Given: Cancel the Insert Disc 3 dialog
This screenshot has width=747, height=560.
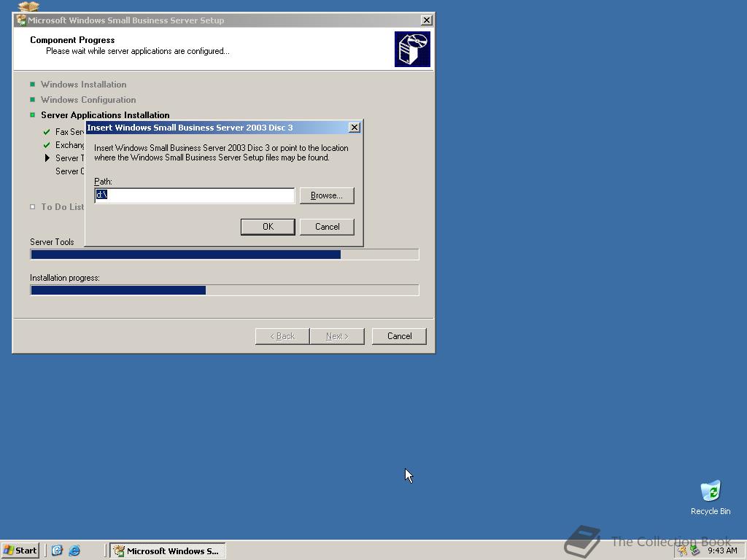Looking at the screenshot, I should [328, 227].
